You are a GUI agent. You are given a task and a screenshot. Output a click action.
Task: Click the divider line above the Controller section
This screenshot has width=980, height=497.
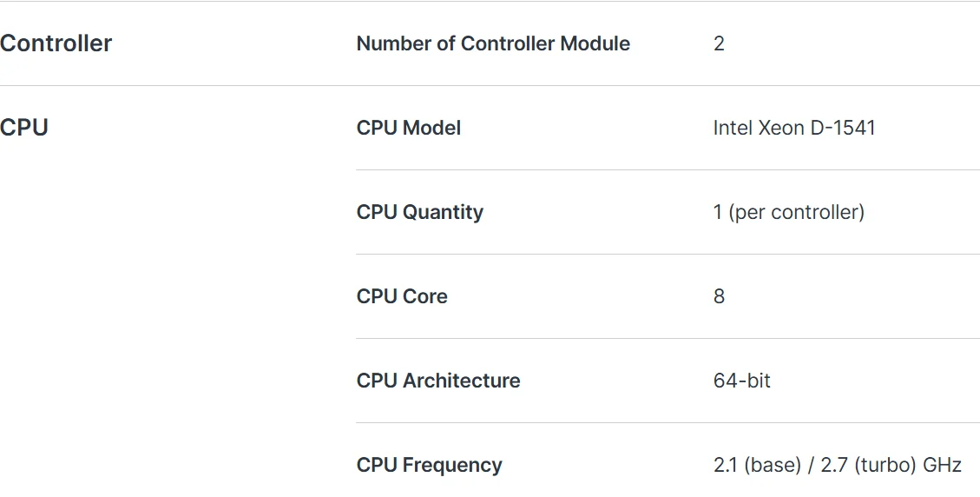point(490,1)
